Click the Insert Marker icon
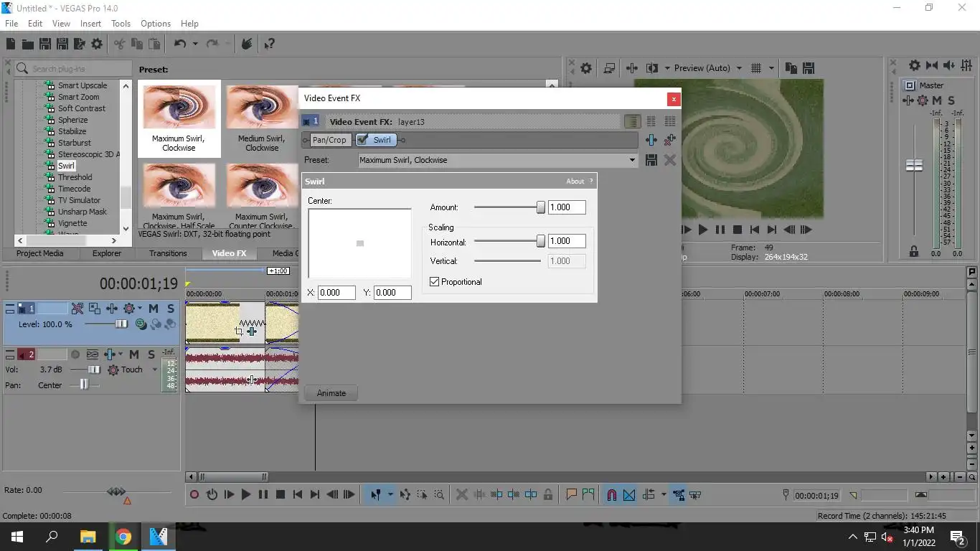 572,494
